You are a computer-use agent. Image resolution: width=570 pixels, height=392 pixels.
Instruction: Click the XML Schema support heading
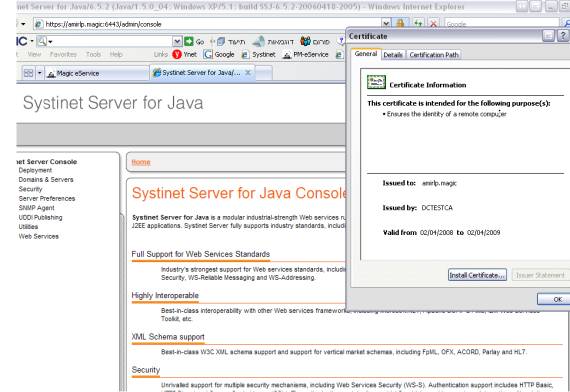pyautogui.click(x=168, y=337)
